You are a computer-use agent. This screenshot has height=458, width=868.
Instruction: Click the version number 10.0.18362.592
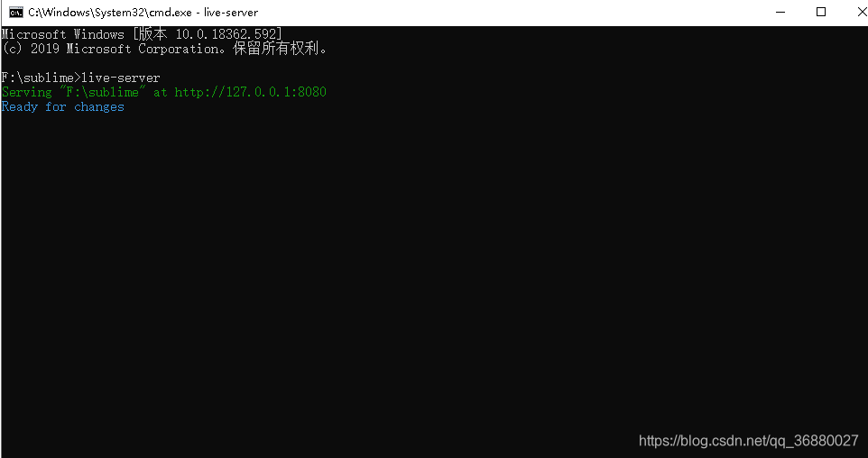point(226,34)
